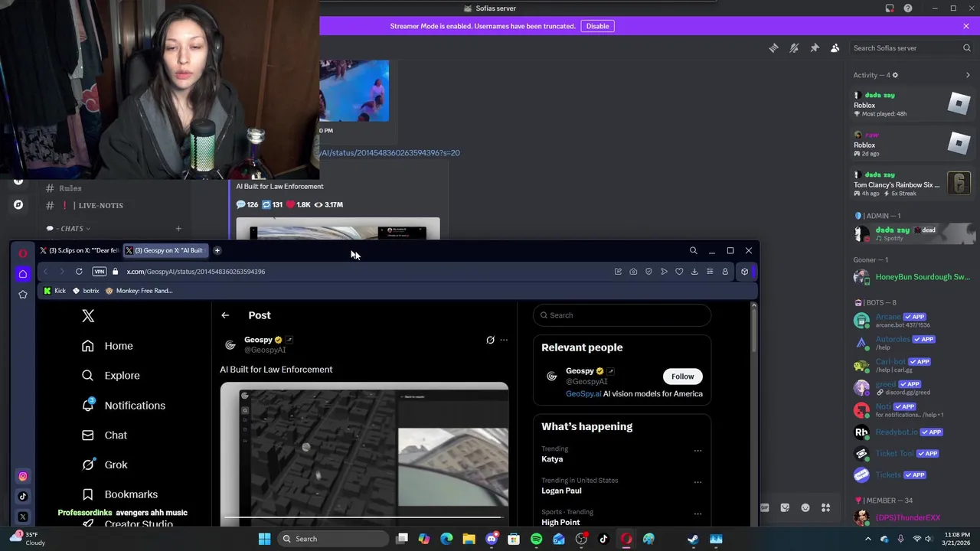Toggle Discord member list icon

click(x=835, y=48)
